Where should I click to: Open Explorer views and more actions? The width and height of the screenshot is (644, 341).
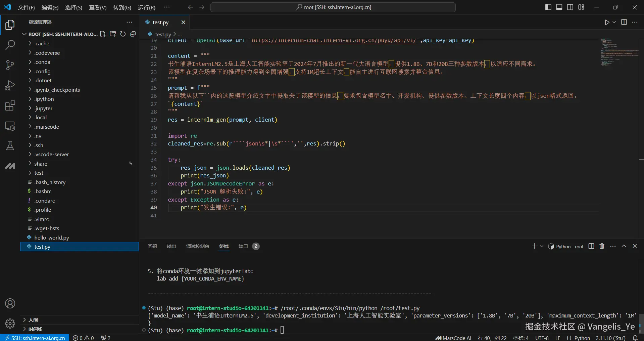[x=129, y=22]
